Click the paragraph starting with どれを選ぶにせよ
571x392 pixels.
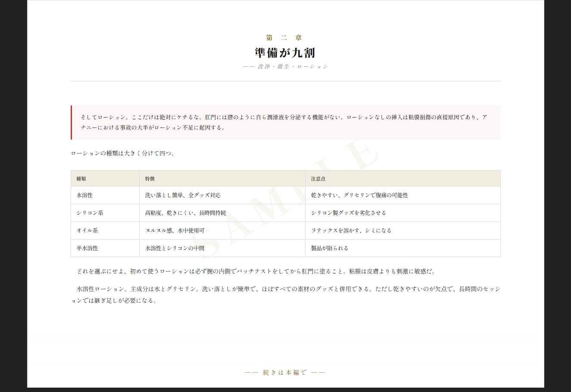pos(256,271)
